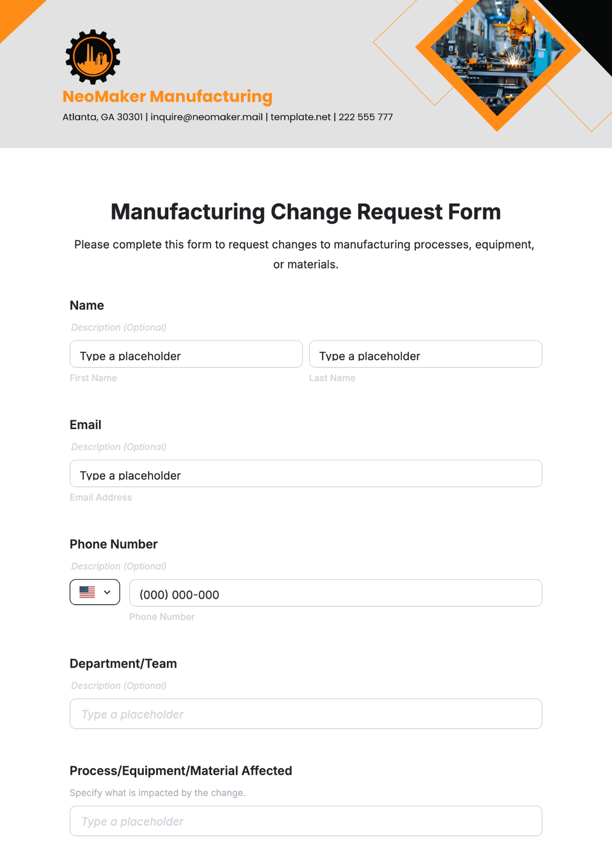The image size is (612, 868).
Task: Open the country code dropdown chevron
Action: (107, 592)
